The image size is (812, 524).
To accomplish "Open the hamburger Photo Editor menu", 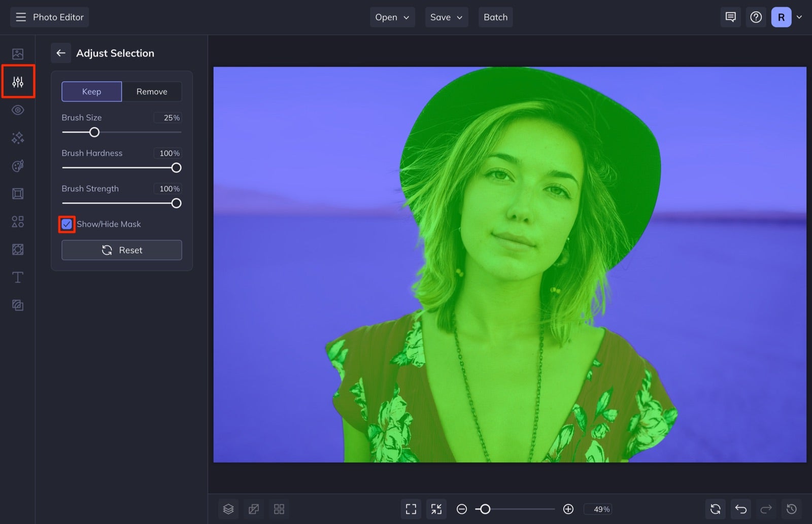I will 20,17.
